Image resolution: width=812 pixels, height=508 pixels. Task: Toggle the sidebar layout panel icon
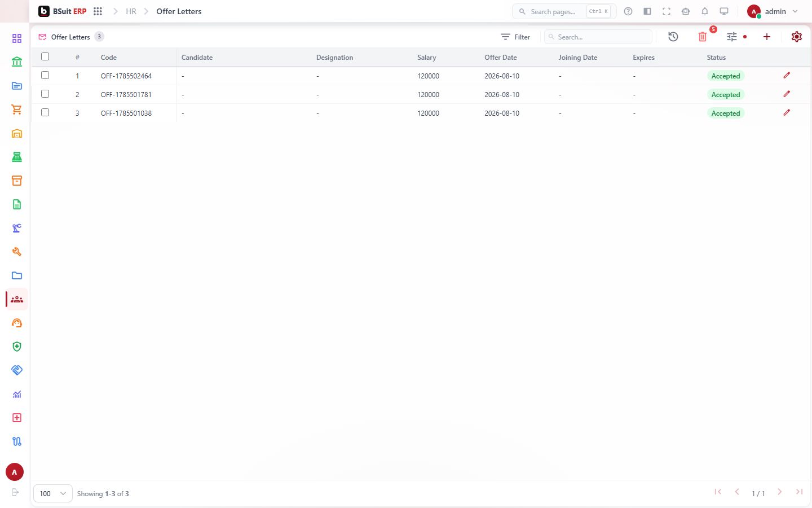[647, 11]
